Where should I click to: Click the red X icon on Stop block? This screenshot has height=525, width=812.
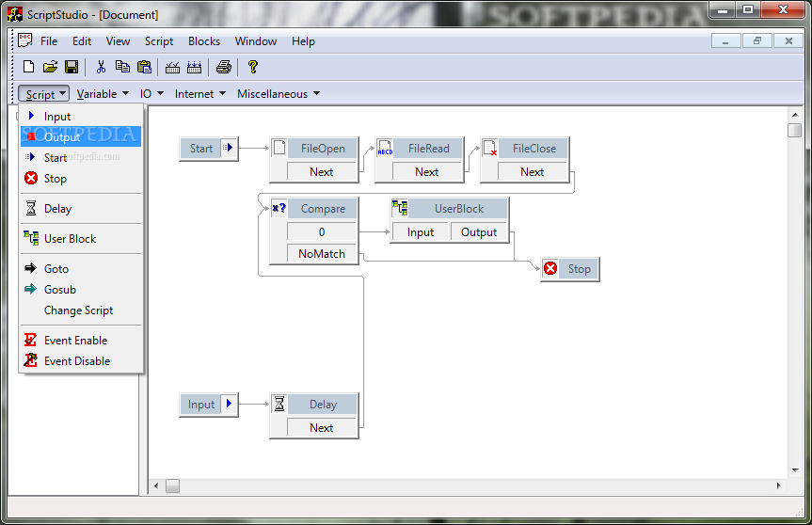coord(550,268)
